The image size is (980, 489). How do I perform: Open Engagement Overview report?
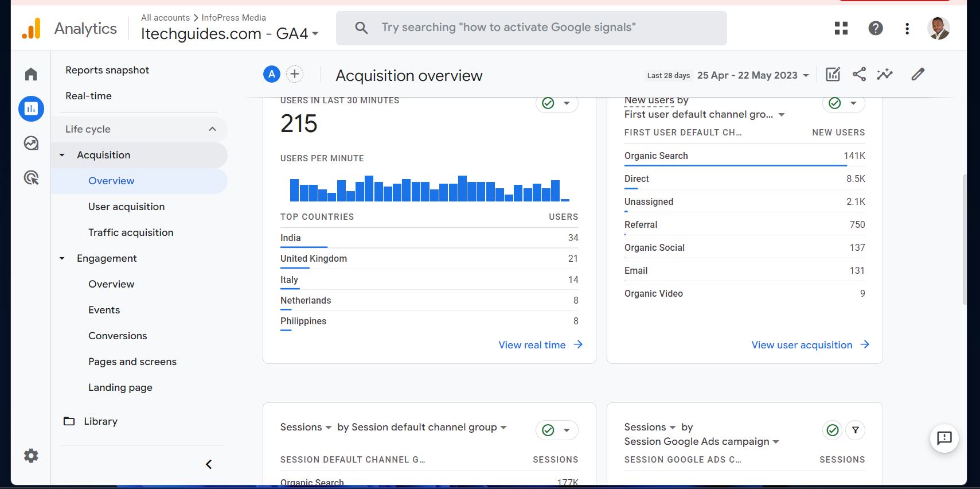click(x=111, y=284)
